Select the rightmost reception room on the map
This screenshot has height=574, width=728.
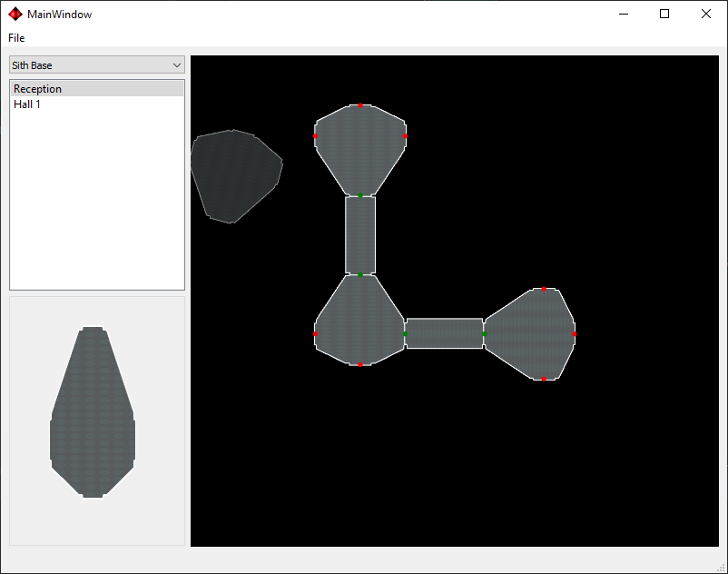pyautogui.click(x=530, y=334)
